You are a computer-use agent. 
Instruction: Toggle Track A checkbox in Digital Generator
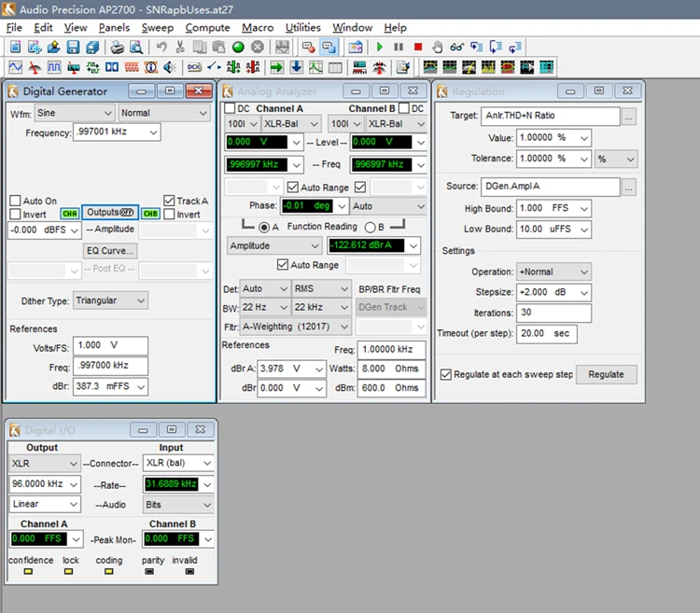click(169, 201)
